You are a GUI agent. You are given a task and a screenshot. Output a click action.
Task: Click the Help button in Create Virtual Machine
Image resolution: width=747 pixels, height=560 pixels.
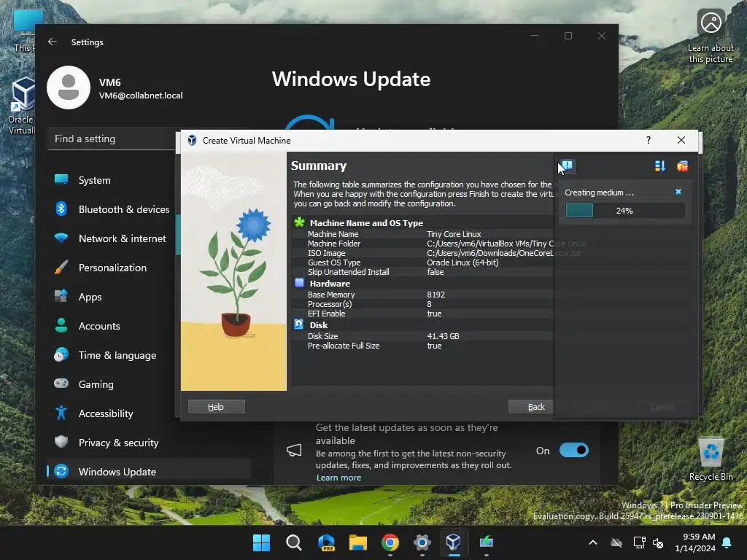point(216,407)
